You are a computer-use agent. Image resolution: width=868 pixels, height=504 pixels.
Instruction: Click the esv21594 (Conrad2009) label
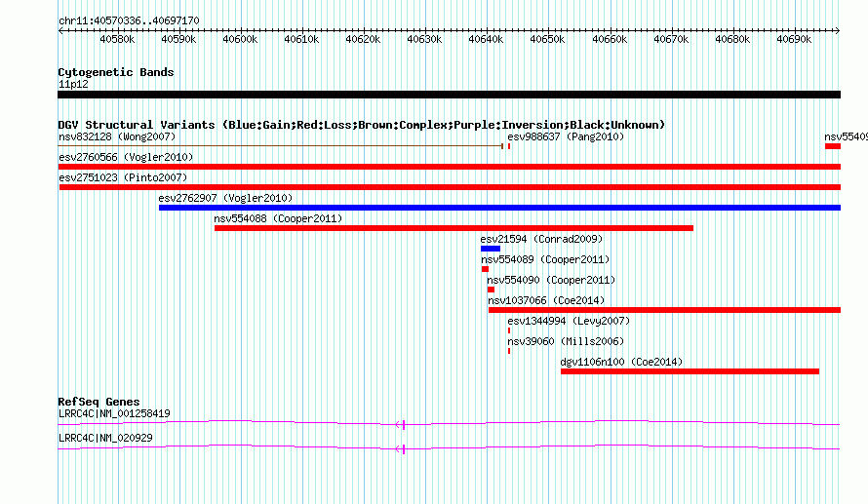point(541,239)
